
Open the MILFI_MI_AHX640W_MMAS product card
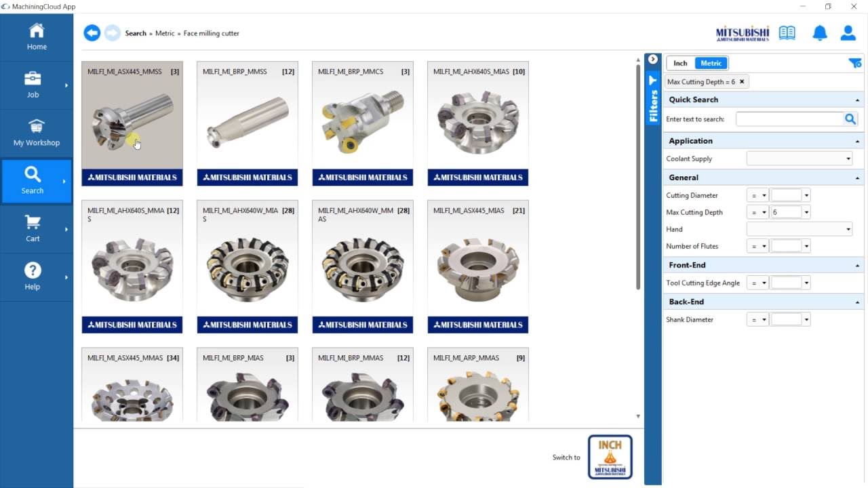pos(363,266)
